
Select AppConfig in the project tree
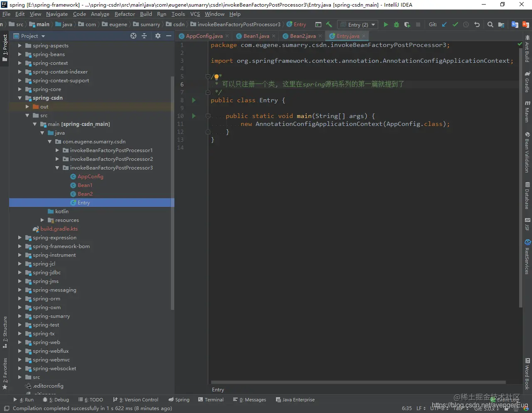(90, 177)
